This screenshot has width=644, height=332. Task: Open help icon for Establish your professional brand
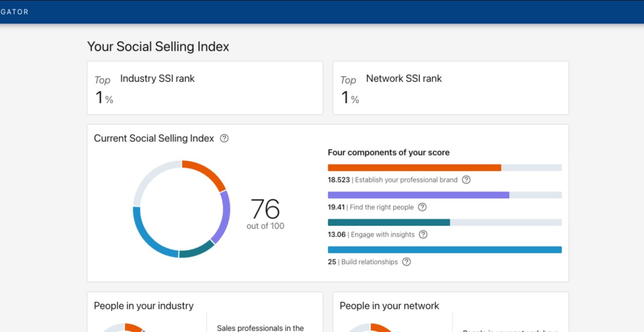pyautogui.click(x=466, y=180)
